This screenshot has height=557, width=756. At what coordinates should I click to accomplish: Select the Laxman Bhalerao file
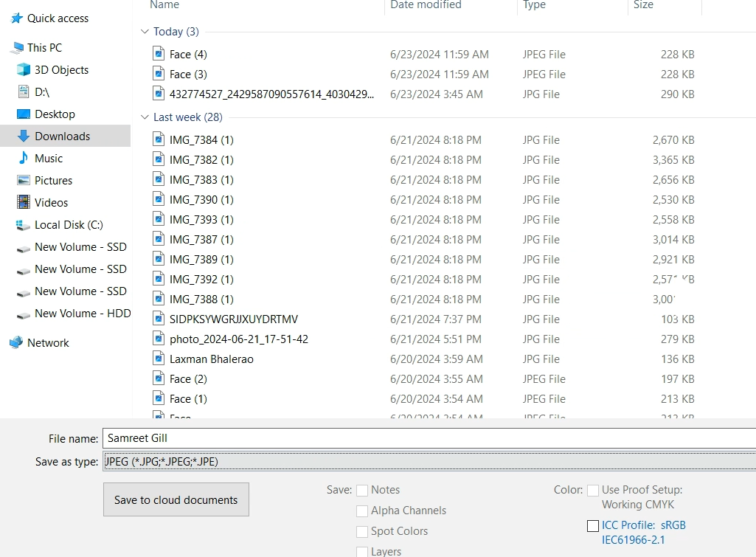pos(211,359)
